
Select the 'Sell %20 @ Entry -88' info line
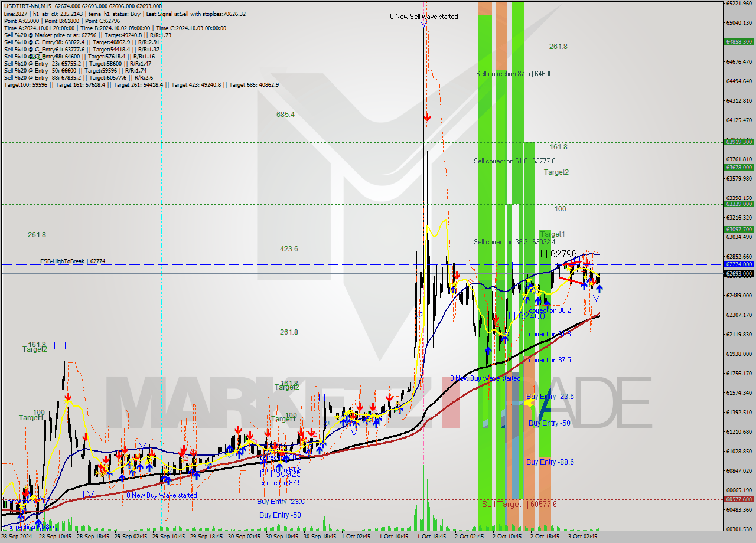click(78, 77)
